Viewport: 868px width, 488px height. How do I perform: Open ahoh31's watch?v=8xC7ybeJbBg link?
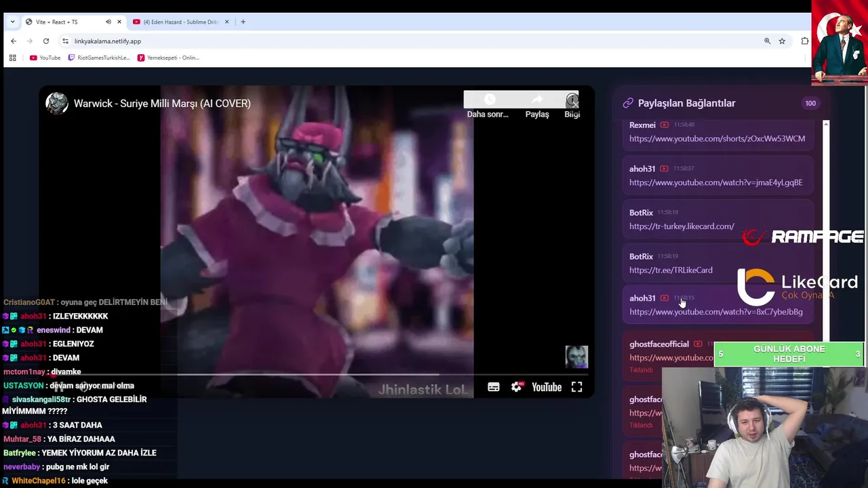coord(715,312)
